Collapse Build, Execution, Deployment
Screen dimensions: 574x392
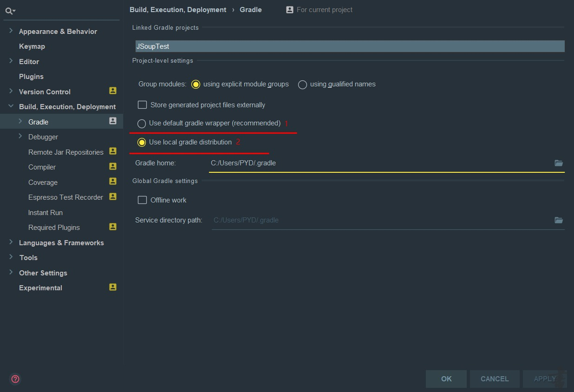(x=10, y=106)
